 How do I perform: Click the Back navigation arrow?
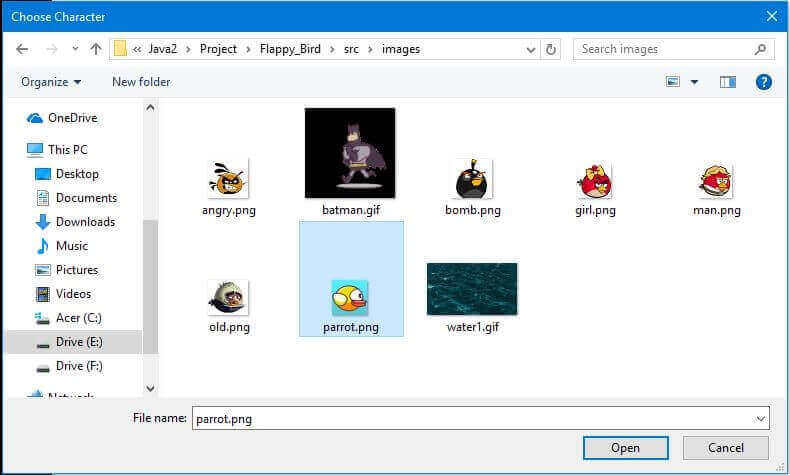(22, 49)
